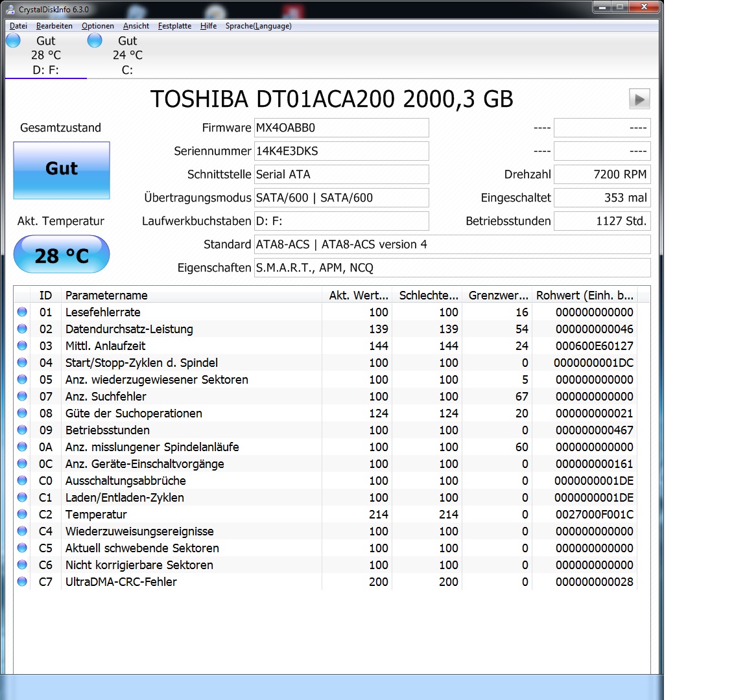
Task: Click status dot of wiederzugewiesener Sektoren row
Action: [x=22, y=379]
